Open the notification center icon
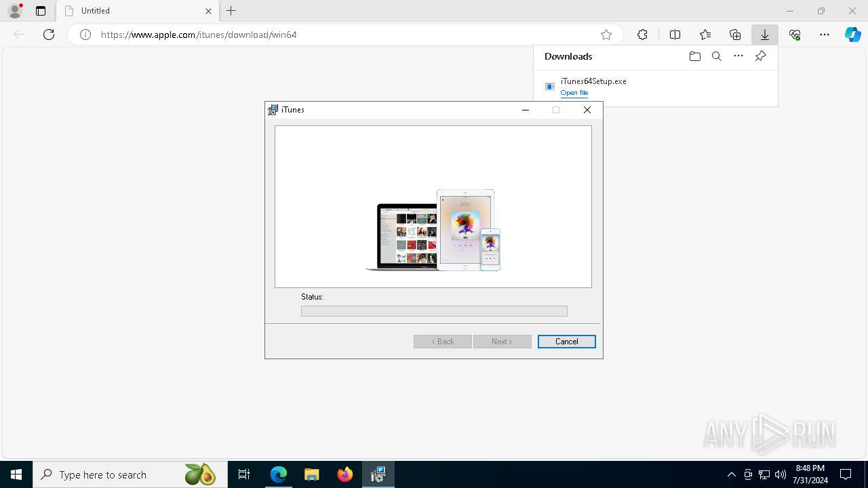The height and width of the screenshot is (488, 868). pos(846,474)
